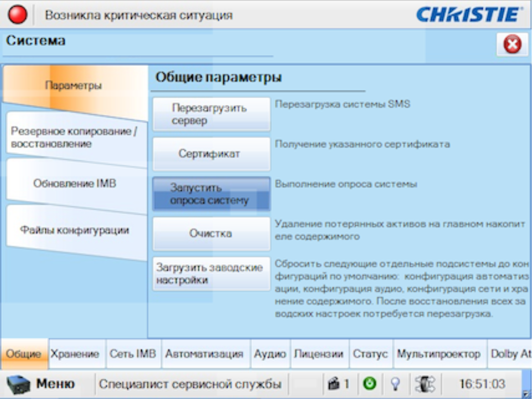
Task: Open the Файлы конфигурации side tab
Action: pos(75,230)
